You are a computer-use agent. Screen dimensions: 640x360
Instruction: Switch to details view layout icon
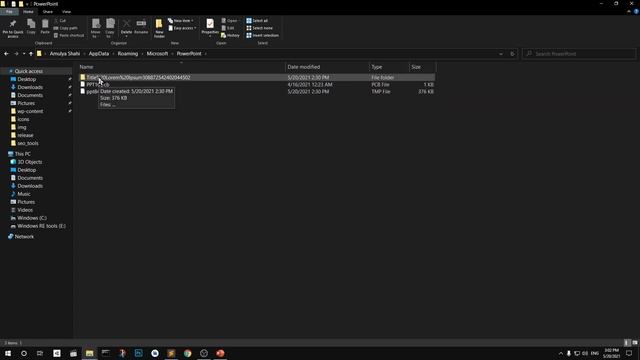click(627, 343)
